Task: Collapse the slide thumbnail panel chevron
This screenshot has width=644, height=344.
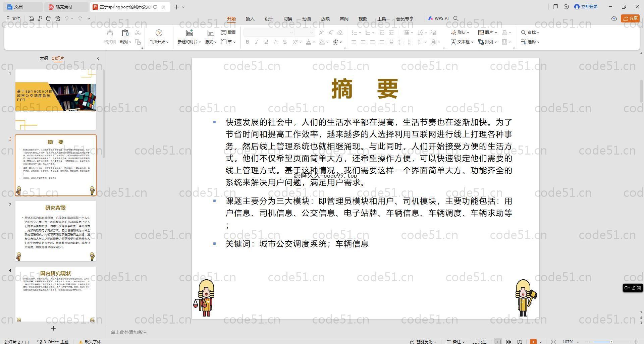Action: click(98, 58)
